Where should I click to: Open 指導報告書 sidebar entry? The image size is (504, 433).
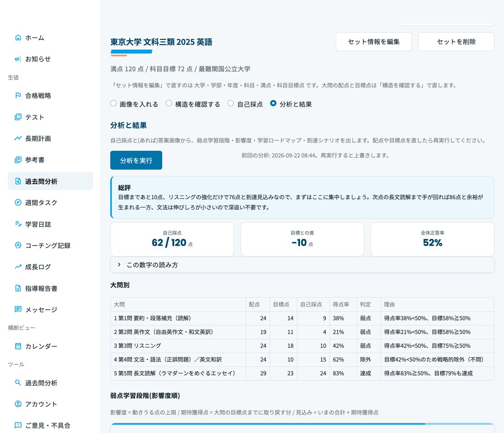(x=50, y=288)
